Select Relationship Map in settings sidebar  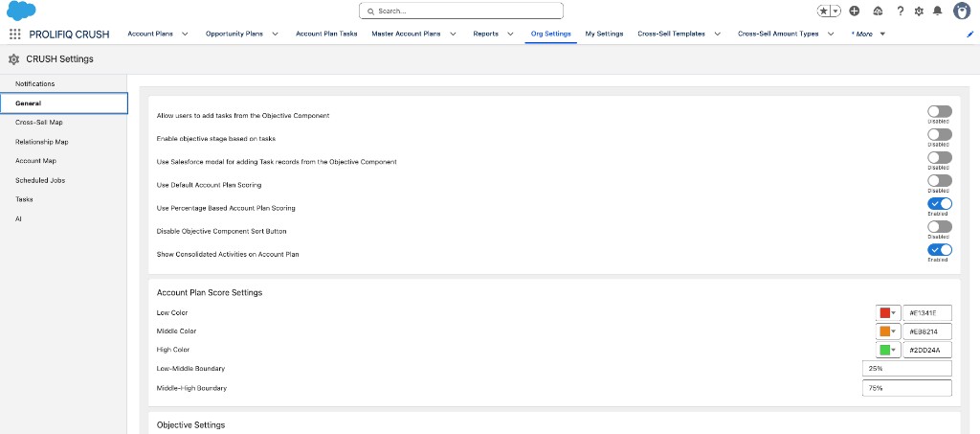click(x=63, y=142)
